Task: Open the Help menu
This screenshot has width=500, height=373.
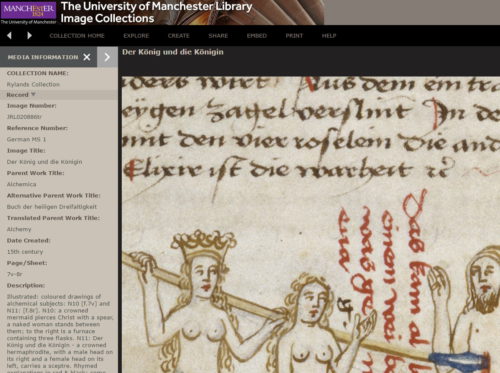Action: click(x=329, y=36)
